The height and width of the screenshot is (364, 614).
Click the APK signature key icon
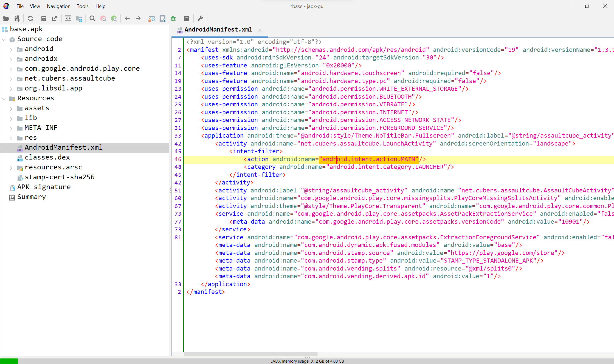coord(12,187)
